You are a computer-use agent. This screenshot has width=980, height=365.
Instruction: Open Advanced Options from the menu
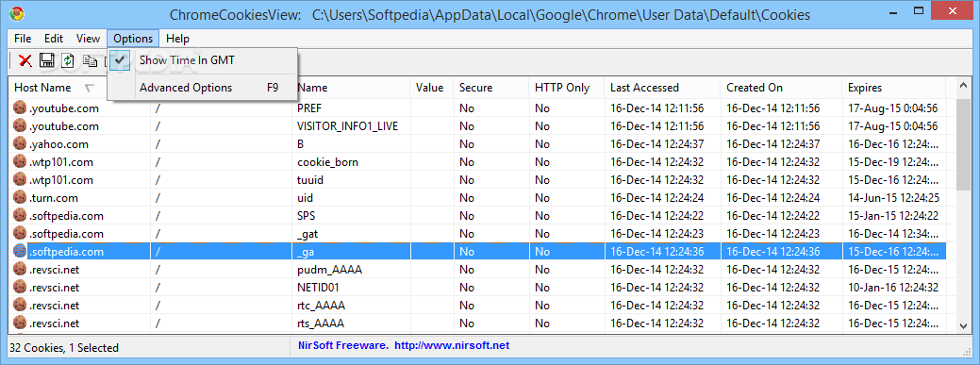(x=203, y=88)
